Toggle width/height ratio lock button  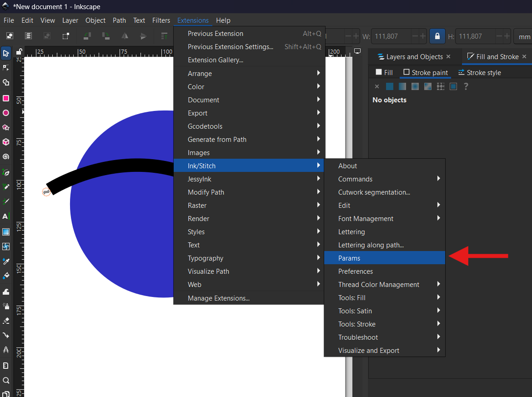pos(437,36)
